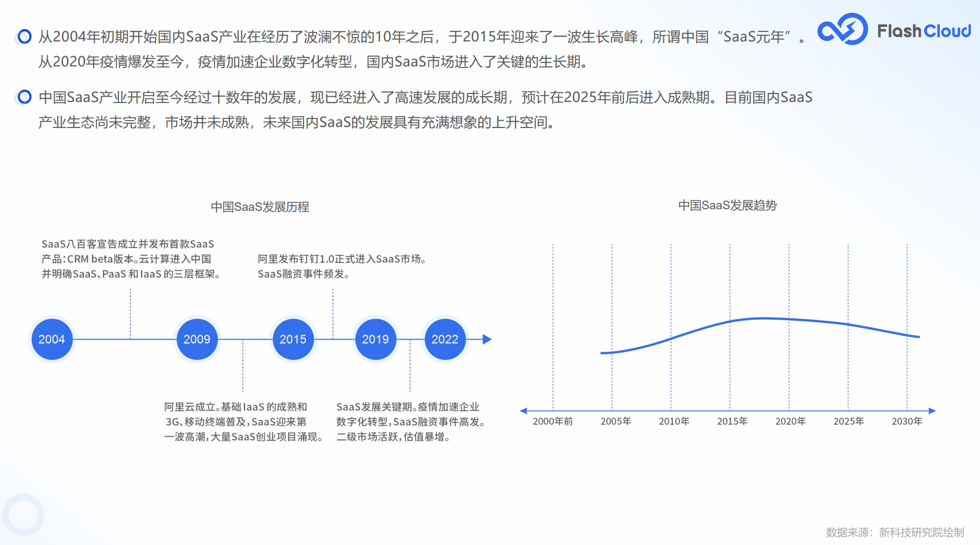Viewport: 980px width, 545px height.
Task: Click the 数据来源 source attribution text
Action: (894, 532)
